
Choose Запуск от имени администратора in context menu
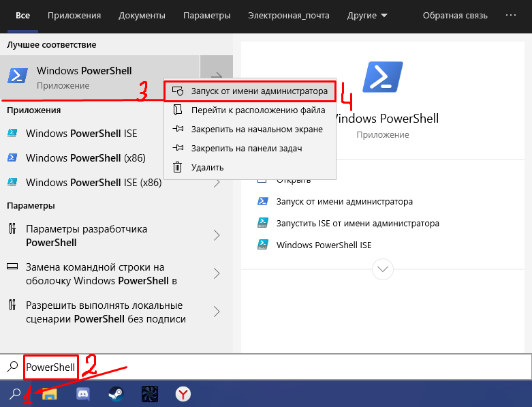coord(250,91)
